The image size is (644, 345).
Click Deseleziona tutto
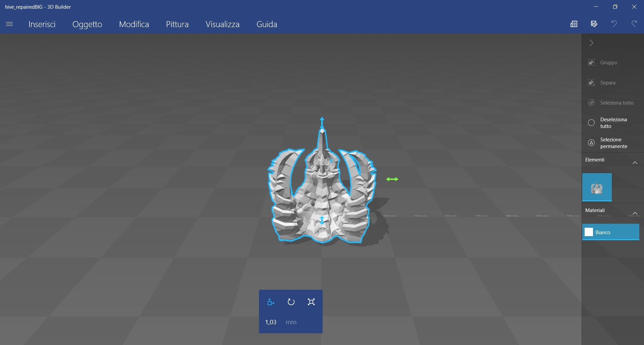[612, 123]
